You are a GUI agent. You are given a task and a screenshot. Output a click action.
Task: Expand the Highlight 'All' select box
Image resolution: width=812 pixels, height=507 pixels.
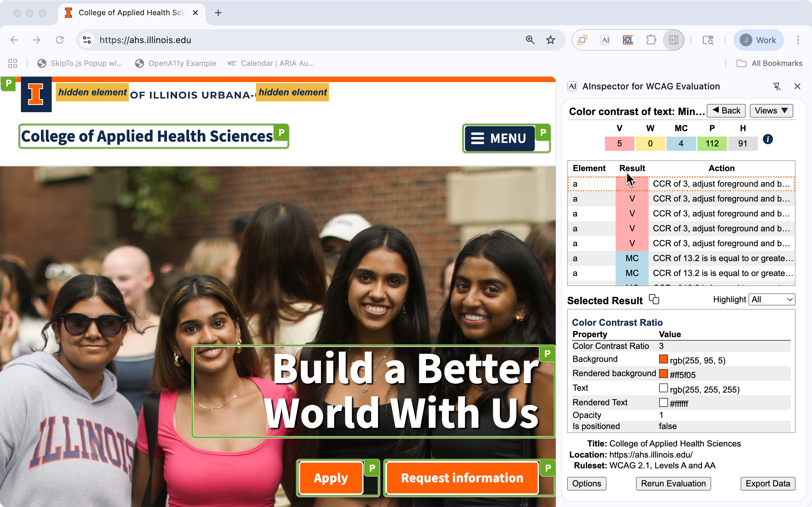pyautogui.click(x=771, y=299)
